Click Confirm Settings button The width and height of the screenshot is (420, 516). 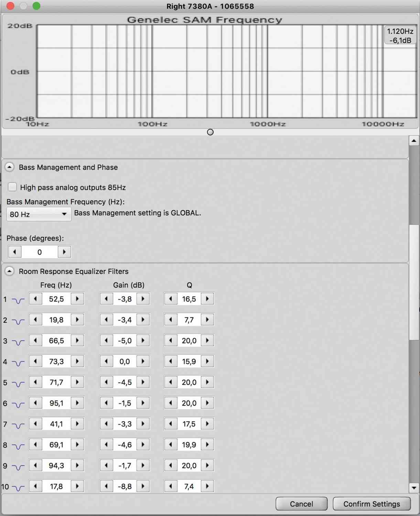pos(371,504)
